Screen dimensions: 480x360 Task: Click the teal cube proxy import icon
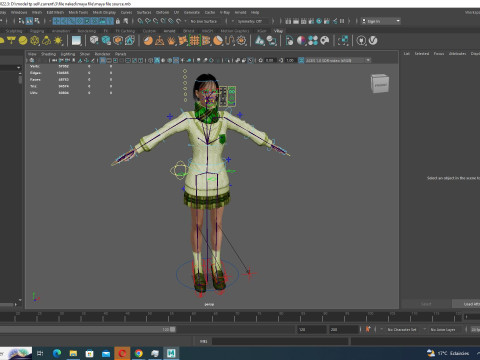click(x=106, y=41)
